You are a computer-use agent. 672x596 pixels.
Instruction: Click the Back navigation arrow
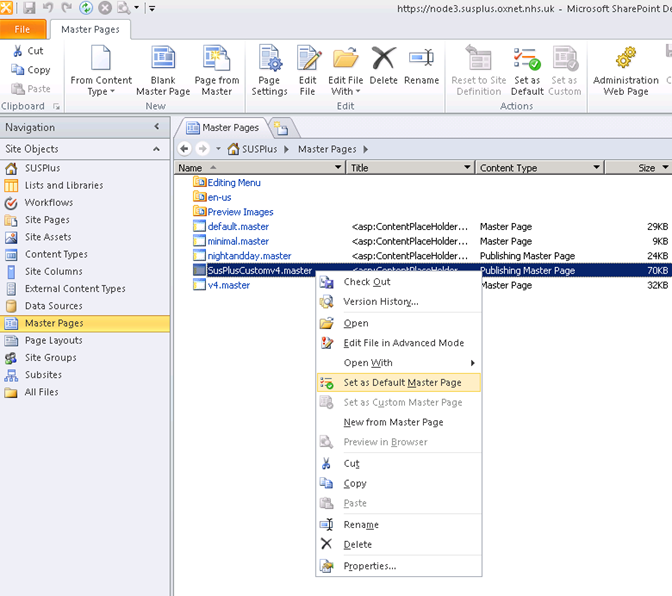pos(185,149)
